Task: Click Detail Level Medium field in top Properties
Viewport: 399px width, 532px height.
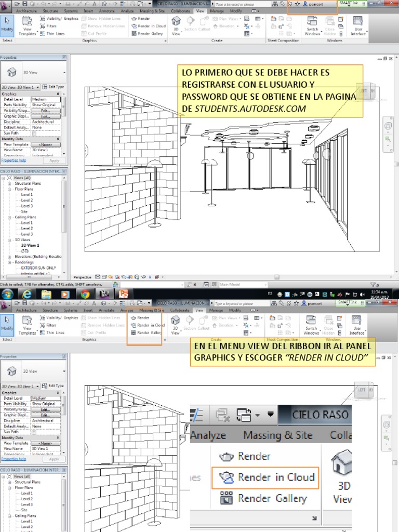Action: (46, 99)
